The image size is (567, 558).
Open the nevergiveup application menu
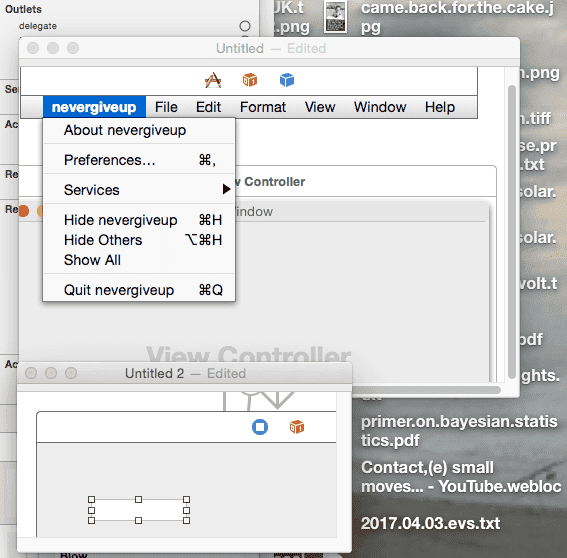point(94,107)
